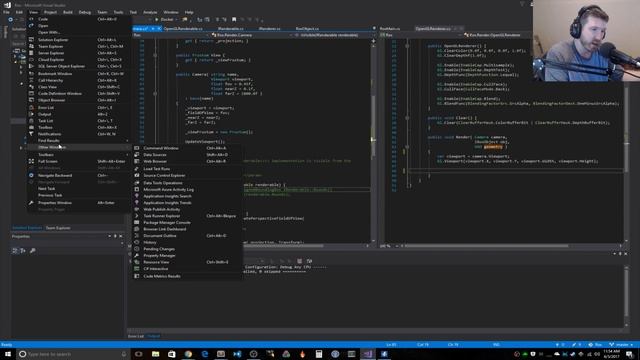Click the bookmark icon in the toolbar
The height and width of the screenshot is (360, 640).
[x=234, y=20]
